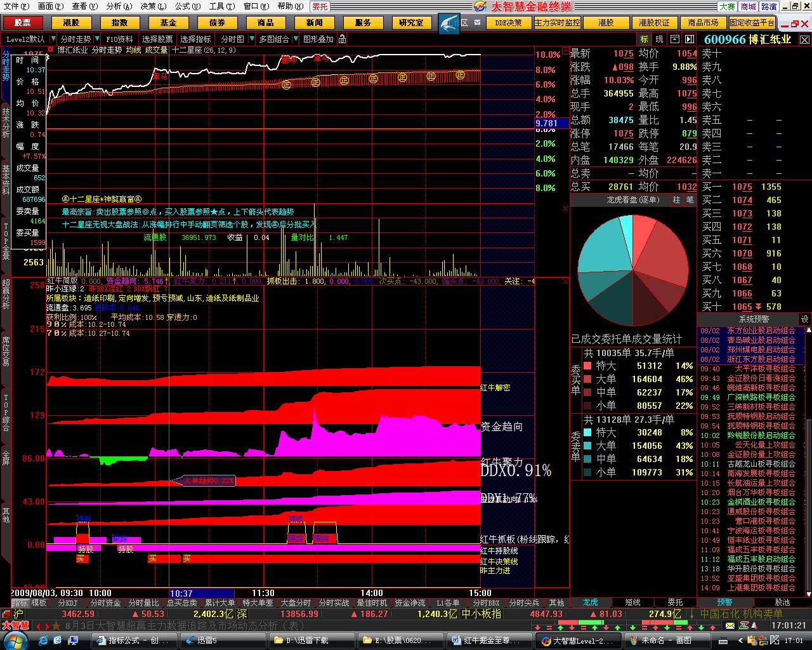This screenshot has height=650, width=812.
Task: Toggle 柱 view in the 龙虎看盘 header
Action: [x=676, y=199]
